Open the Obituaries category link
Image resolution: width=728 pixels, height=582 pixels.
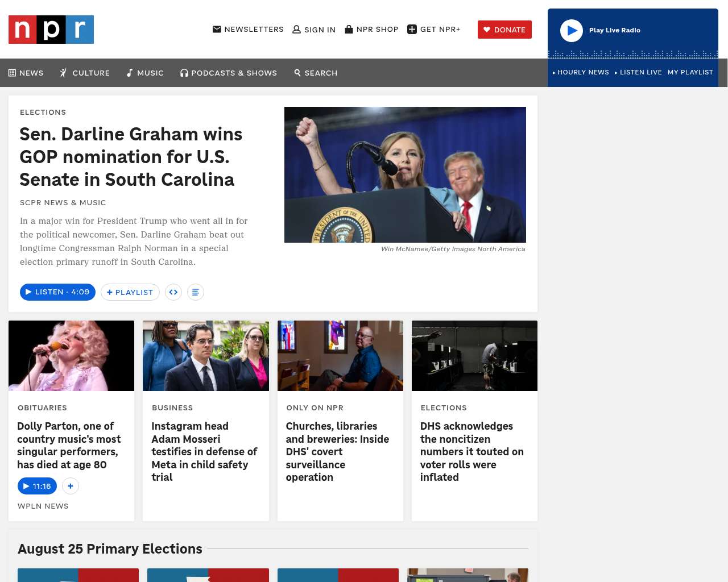click(42, 408)
